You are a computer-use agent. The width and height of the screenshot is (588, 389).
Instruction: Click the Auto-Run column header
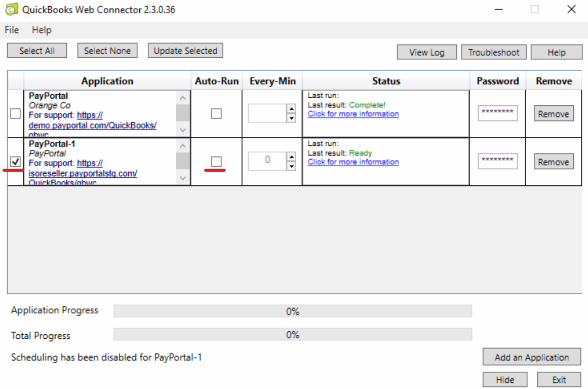click(217, 81)
